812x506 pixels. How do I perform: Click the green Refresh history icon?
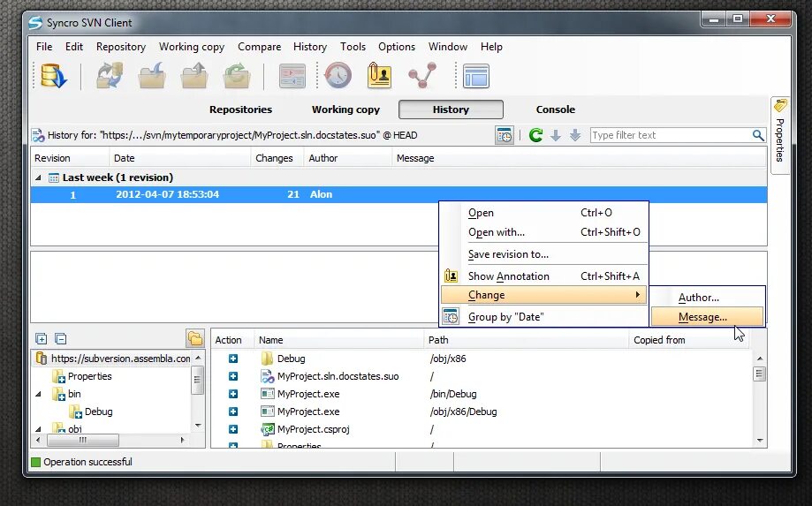click(x=535, y=136)
